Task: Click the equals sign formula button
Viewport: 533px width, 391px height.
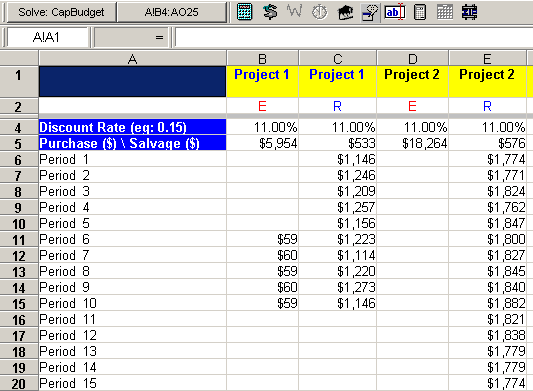Action: (x=131, y=37)
